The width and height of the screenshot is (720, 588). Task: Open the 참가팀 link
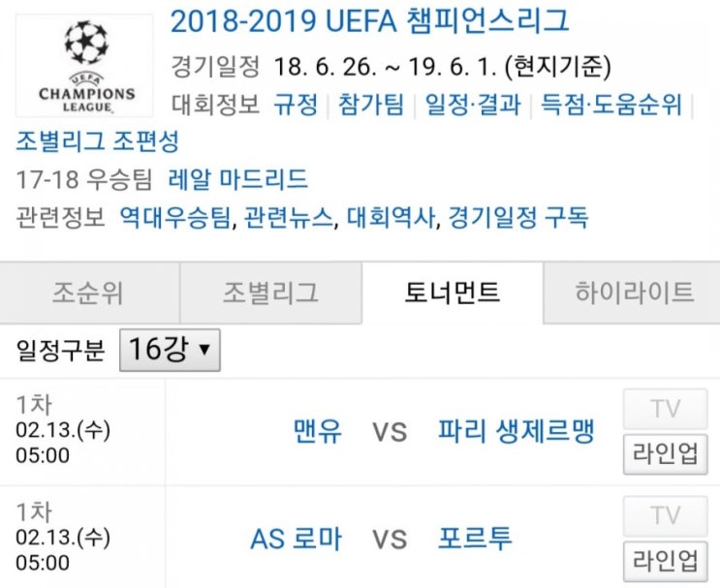tap(371, 105)
